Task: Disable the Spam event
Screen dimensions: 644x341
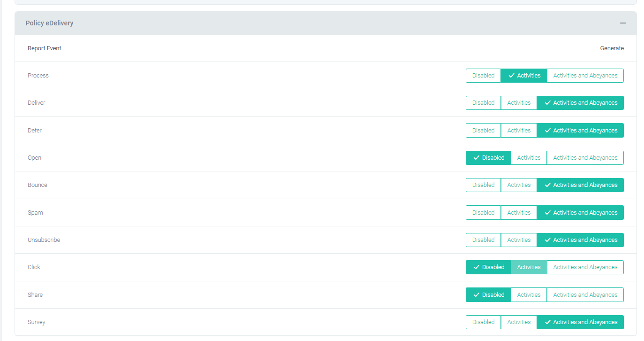Action: [483, 212]
